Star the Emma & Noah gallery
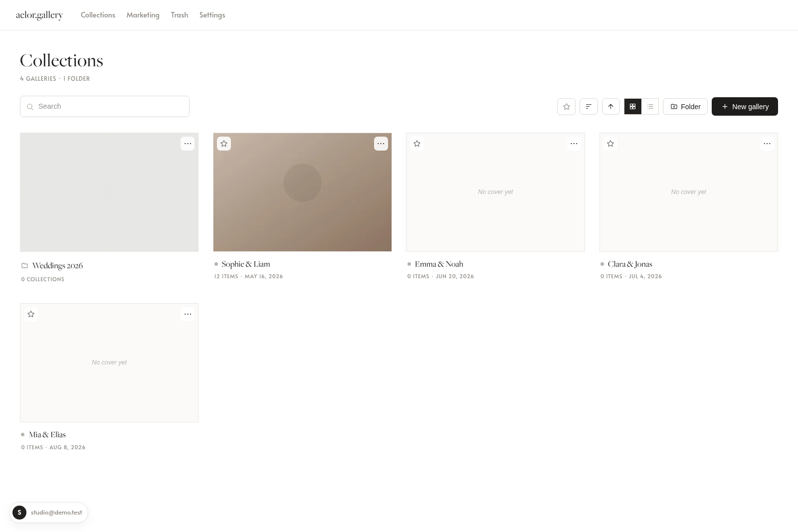The image size is (798, 532). (x=417, y=144)
